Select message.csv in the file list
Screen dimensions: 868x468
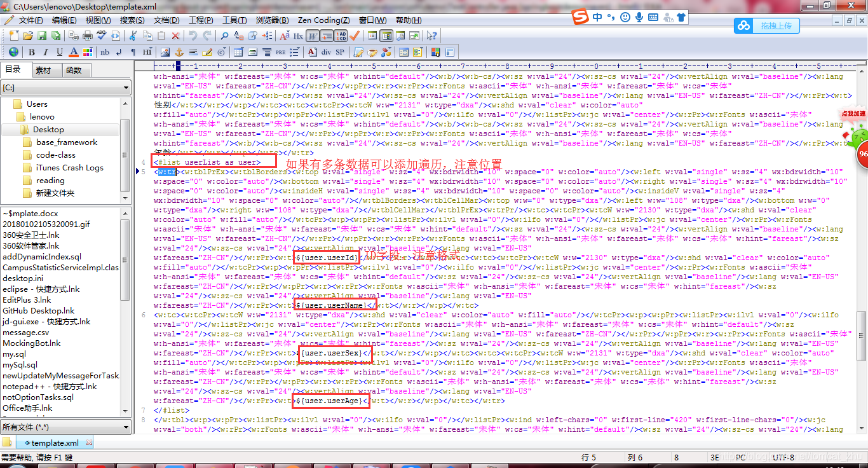click(25, 333)
